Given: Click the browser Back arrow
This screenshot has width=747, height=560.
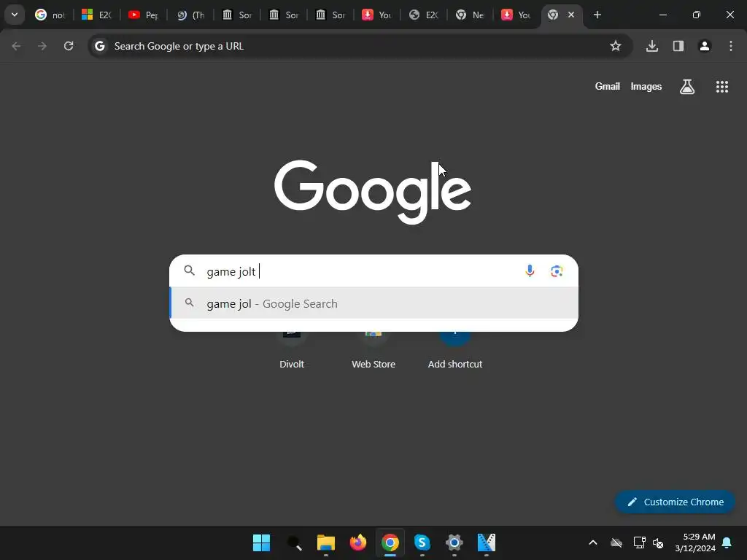Looking at the screenshot, I should (x=16, y=46).
